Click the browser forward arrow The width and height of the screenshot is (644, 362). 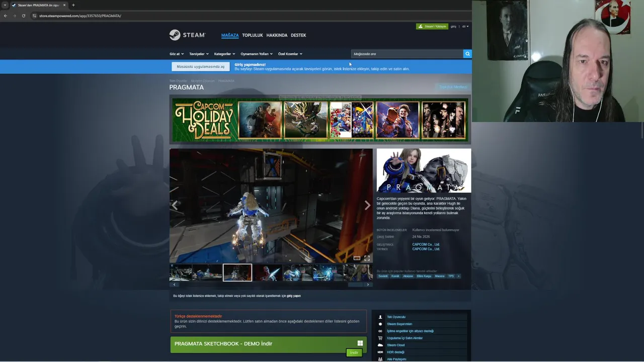coord(14,16)
